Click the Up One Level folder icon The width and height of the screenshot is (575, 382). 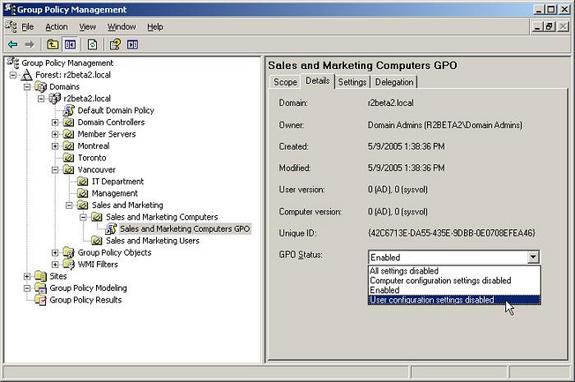coord(53,45)
